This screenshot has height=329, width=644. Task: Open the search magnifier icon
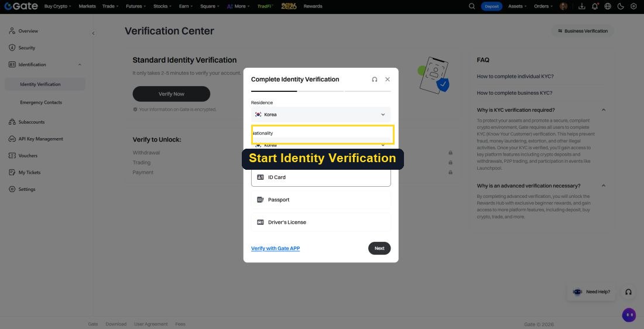(472, 6)
